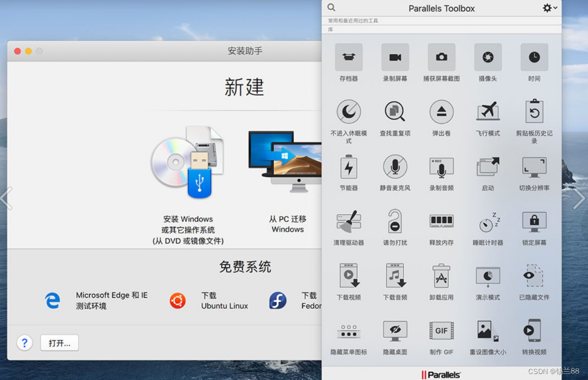Screen dimensions: 588x380
Task: Open Capture Screenshot (捕获屏幕截图) tool
Action: click(441, 57)
